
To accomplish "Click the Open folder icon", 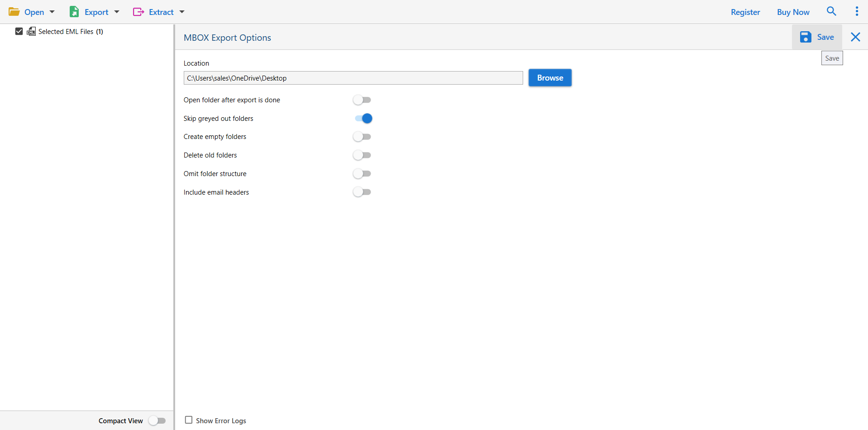I will click(x=14, y=12).
